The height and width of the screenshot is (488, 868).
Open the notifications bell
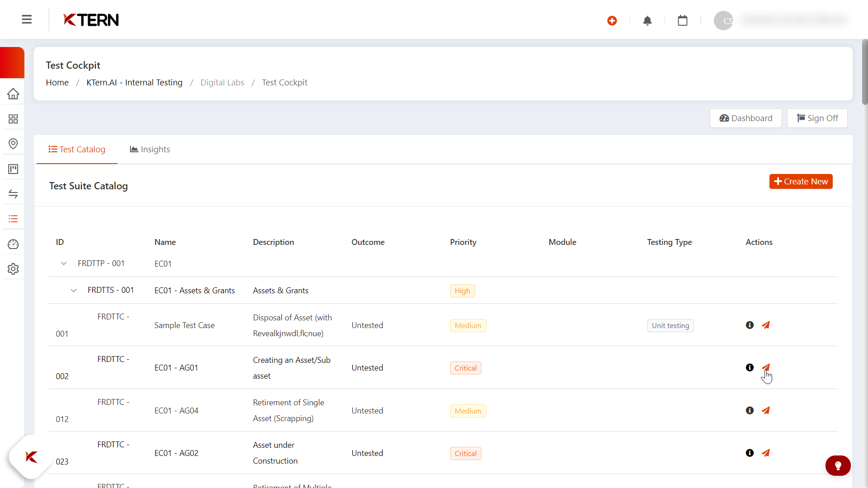[x=647, y=21]
